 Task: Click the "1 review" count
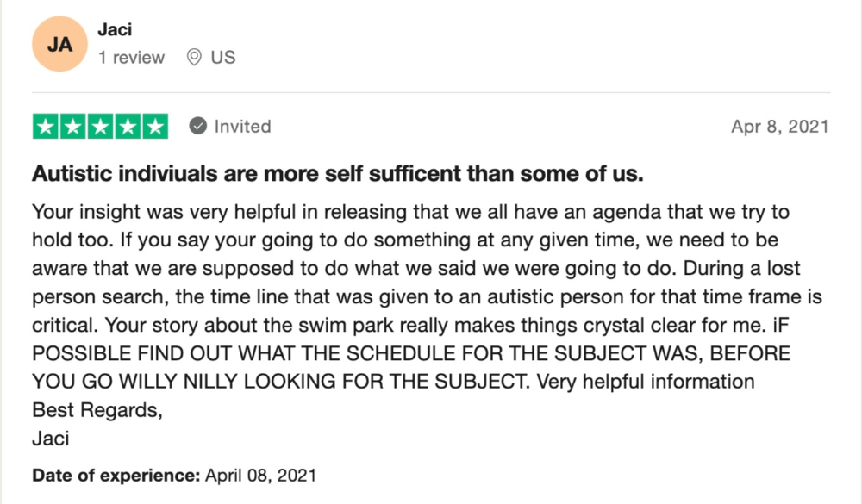pyautogui.click(x=131, y=58)
